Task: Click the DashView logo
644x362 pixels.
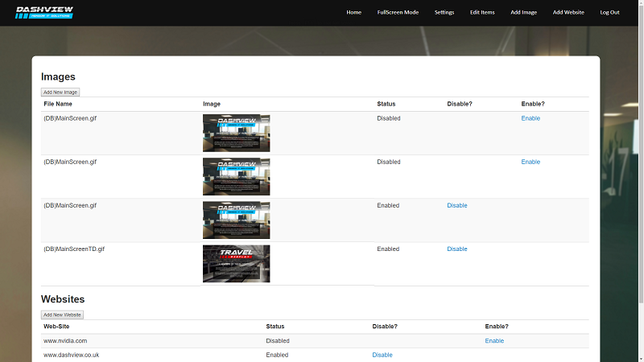Action: 44,12
